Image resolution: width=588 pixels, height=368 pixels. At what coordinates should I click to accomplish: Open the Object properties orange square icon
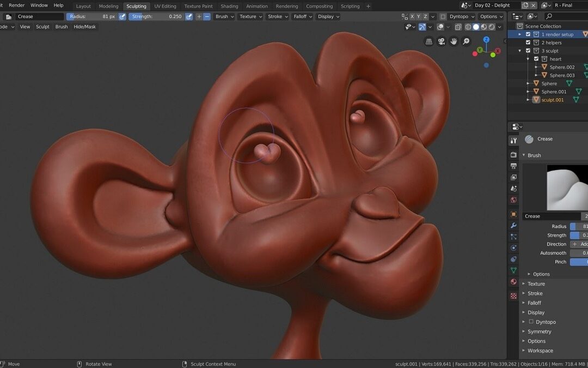pos(513,214)
